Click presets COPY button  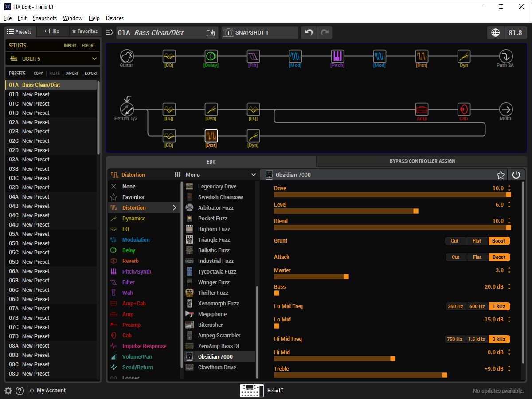[x=39, y=74]
